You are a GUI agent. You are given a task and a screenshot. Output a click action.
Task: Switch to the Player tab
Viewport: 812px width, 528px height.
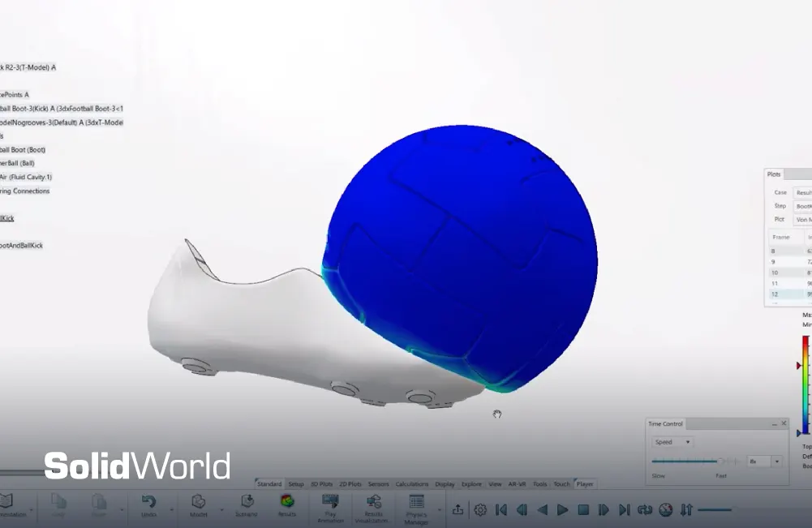pos(585,484)
